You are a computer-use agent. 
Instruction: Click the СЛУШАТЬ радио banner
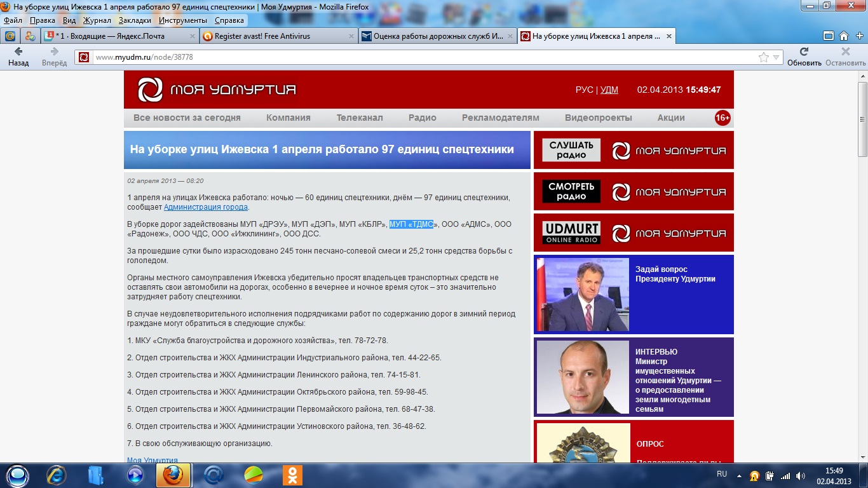634,150
